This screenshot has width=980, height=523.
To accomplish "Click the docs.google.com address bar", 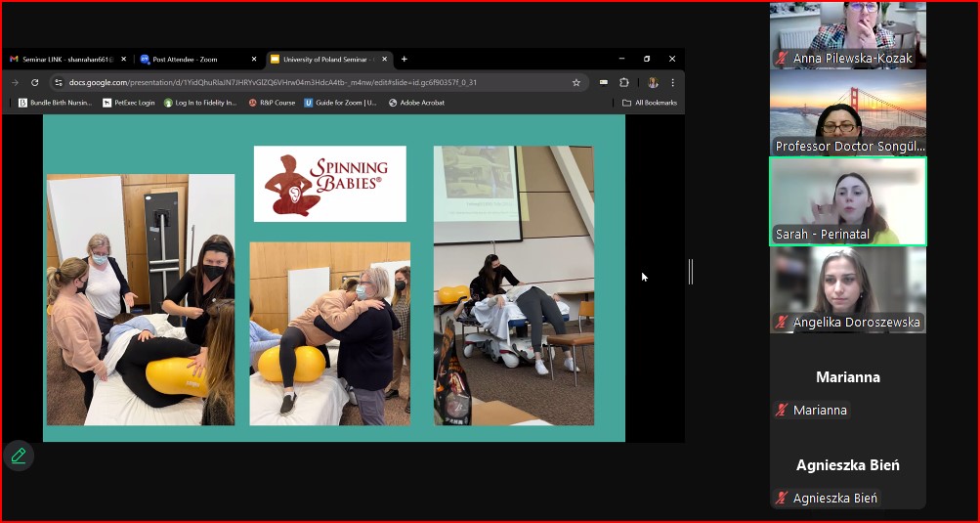I will click(319, 82).
